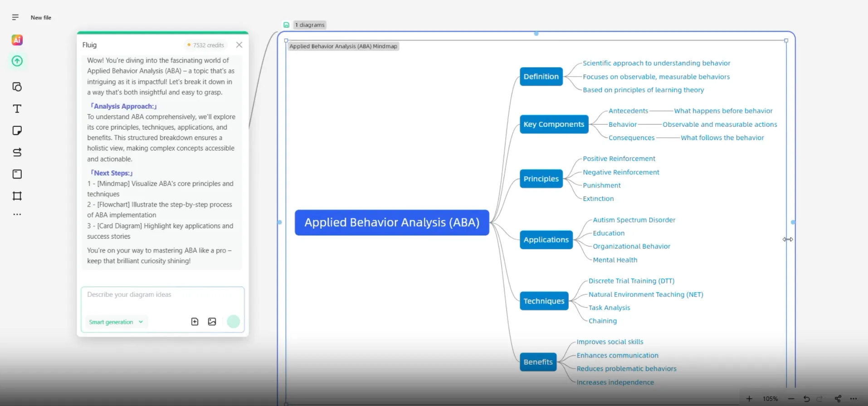Select the Frame tool

click(17, 196)
